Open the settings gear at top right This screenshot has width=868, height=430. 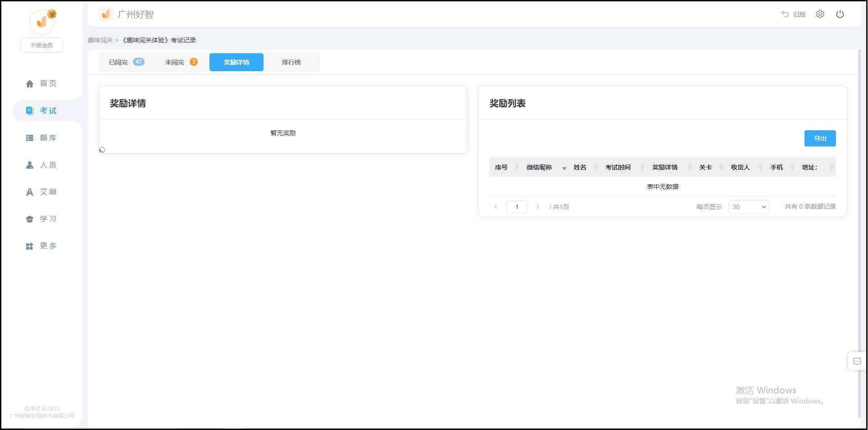click(x=820, y=14)
